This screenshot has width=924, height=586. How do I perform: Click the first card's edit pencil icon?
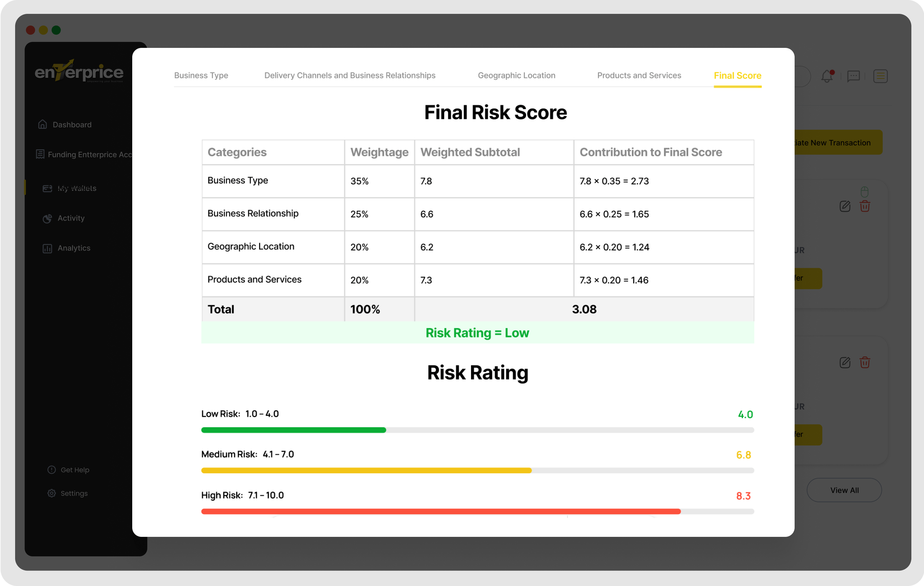845,206
